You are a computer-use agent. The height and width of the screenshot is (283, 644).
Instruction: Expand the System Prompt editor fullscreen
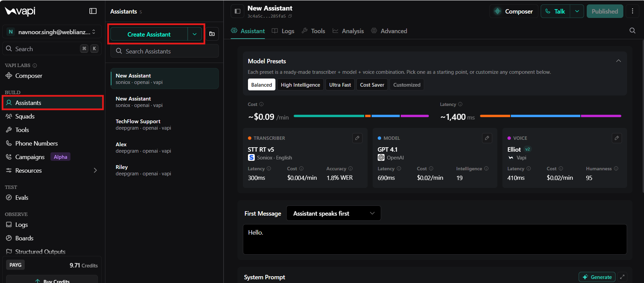pos(622,277)
